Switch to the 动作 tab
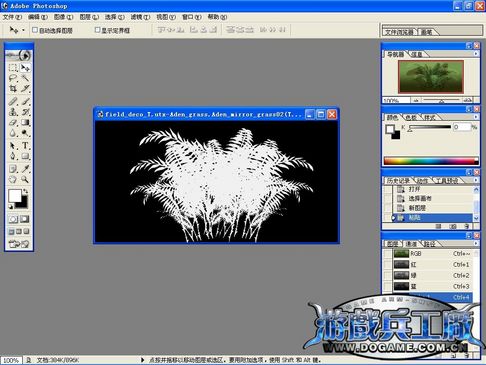The width and height of the screenshot is (486, 365). (422, 181)
